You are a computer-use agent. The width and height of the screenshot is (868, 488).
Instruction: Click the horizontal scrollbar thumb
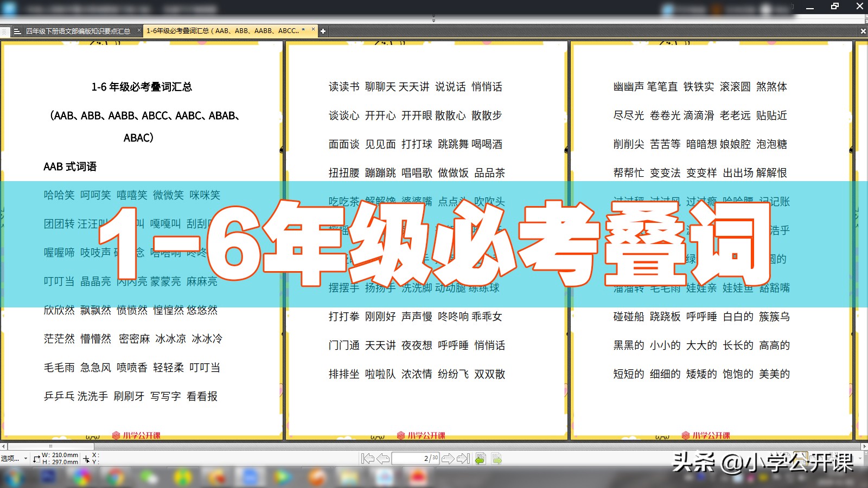51,447
